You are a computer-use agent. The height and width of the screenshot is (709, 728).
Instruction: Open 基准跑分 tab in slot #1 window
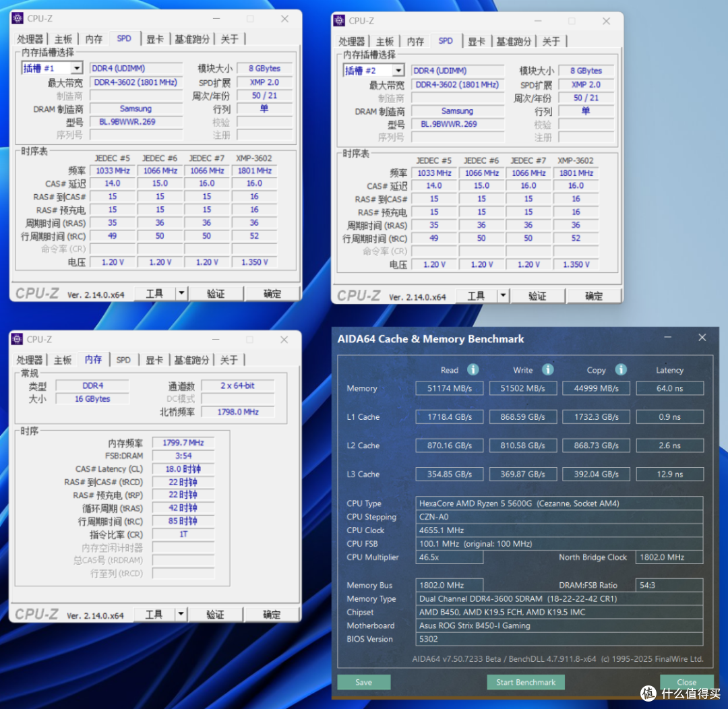click(192, 39)
